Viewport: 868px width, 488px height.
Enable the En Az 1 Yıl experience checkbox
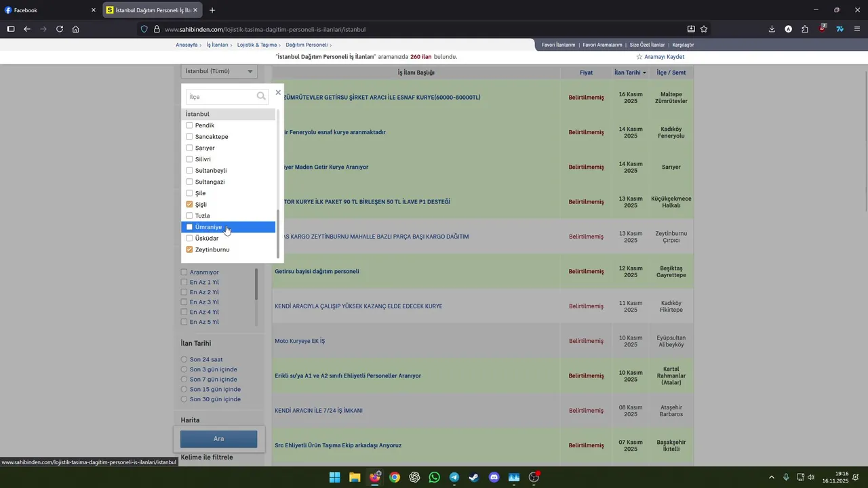pos(184,282)
